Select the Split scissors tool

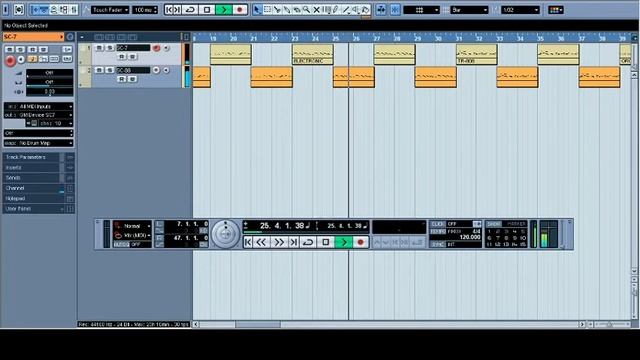[277, 9]
